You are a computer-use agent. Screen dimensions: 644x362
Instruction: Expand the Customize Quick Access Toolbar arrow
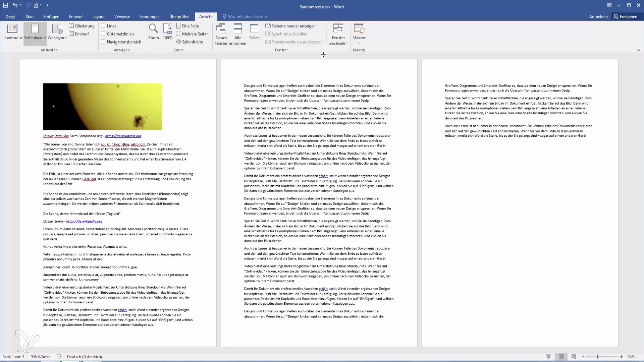tap(47, 5)
